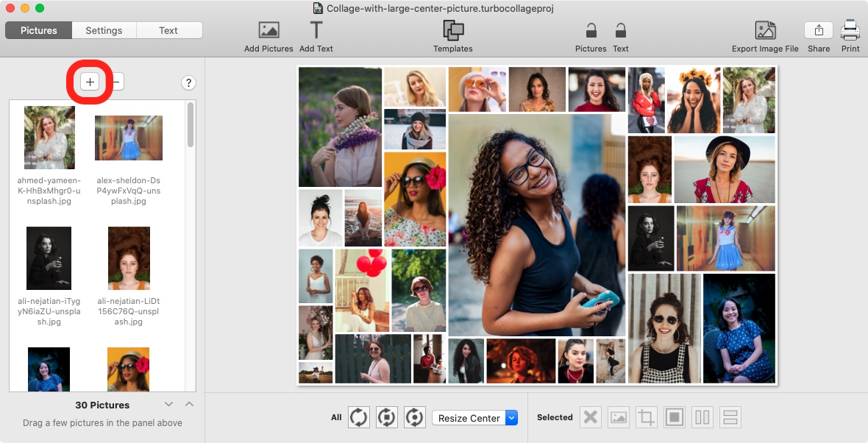Open the Share menu

pos(819,31)
